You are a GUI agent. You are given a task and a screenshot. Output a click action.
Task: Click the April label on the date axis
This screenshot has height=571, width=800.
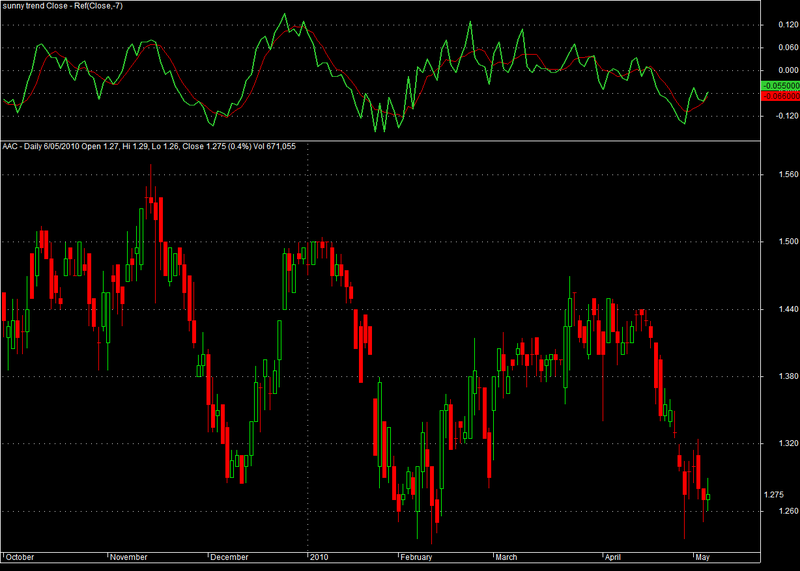click(612, 557)
